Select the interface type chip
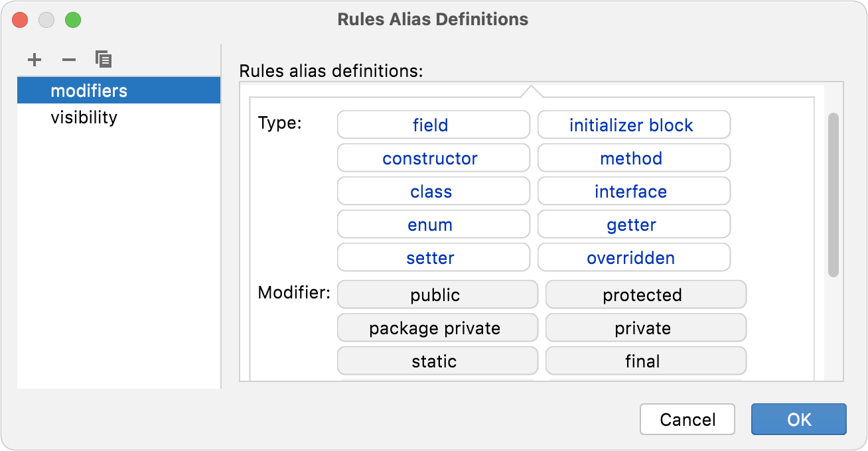This screenshot has height=451, width=868. pyautogui.click(x=633, y=191)
